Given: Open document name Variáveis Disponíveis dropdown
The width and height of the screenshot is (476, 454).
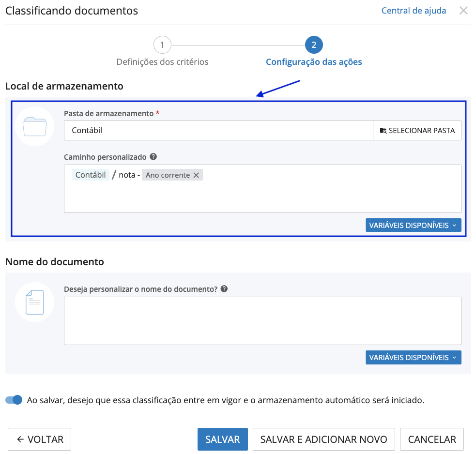Looking at the screenshot, I should (413, 357).
